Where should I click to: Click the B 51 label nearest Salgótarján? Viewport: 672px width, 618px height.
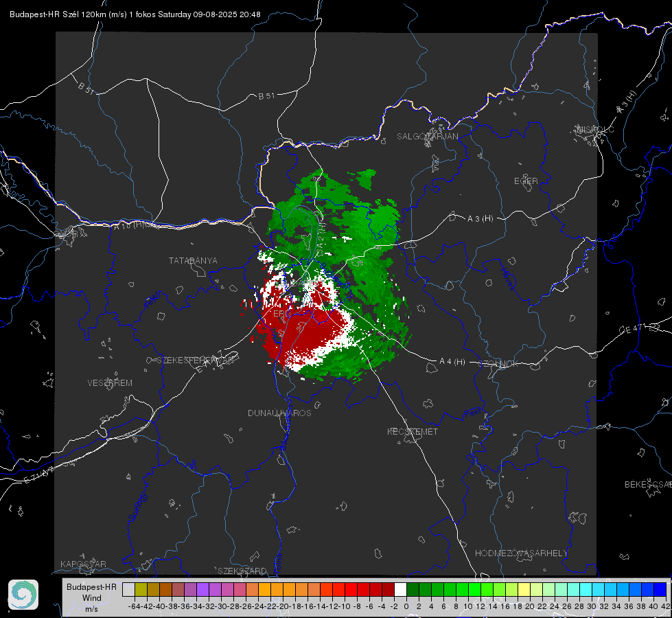266,96
